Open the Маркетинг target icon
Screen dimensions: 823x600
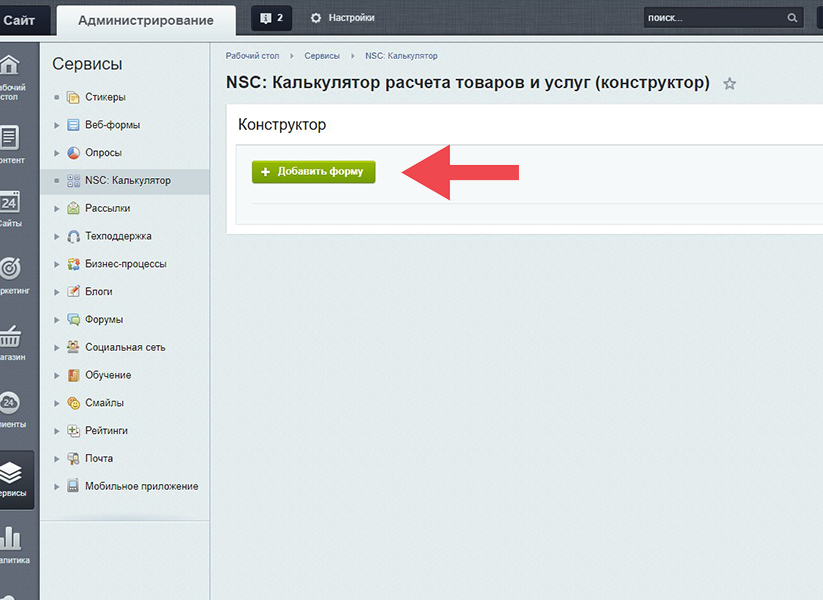click(x=10, y=268)
